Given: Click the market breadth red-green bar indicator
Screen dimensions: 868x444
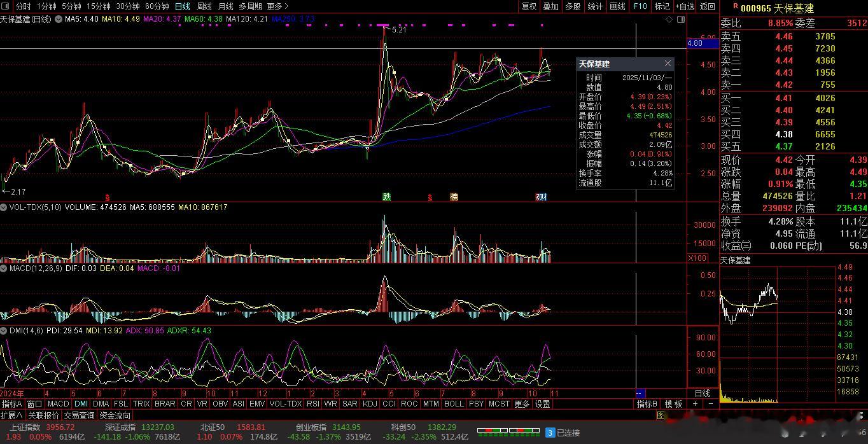Looking at the screenshot, I should point(507,432).
